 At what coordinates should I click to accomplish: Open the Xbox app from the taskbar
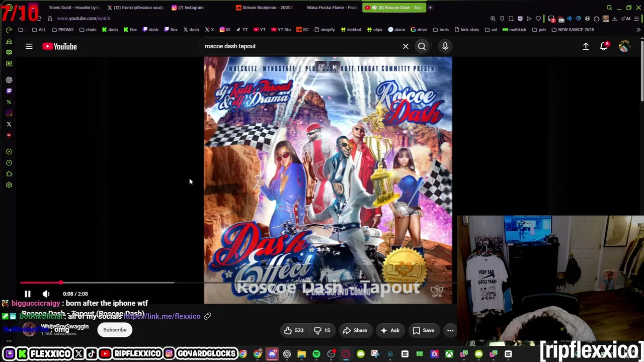coord(449,354)
